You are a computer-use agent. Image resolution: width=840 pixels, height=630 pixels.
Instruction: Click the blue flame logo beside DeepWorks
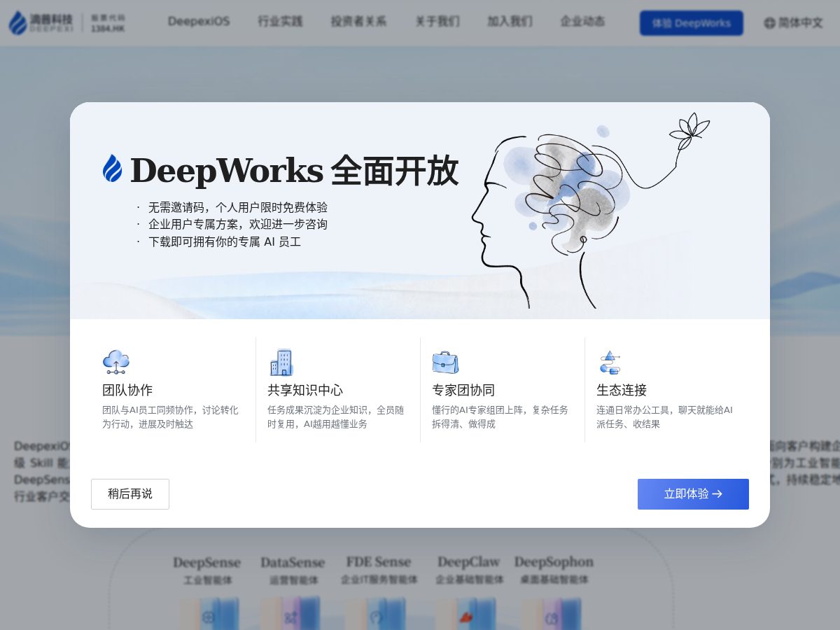112,169
